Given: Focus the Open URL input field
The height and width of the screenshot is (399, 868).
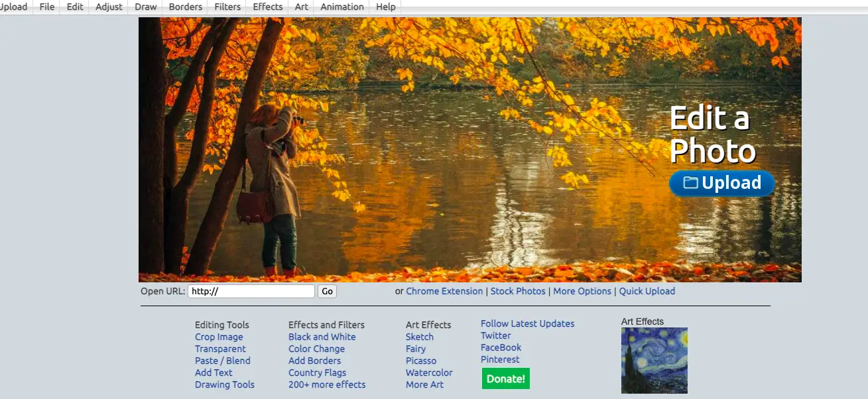Looking at the screenshot, I should [x=251, y=291].
